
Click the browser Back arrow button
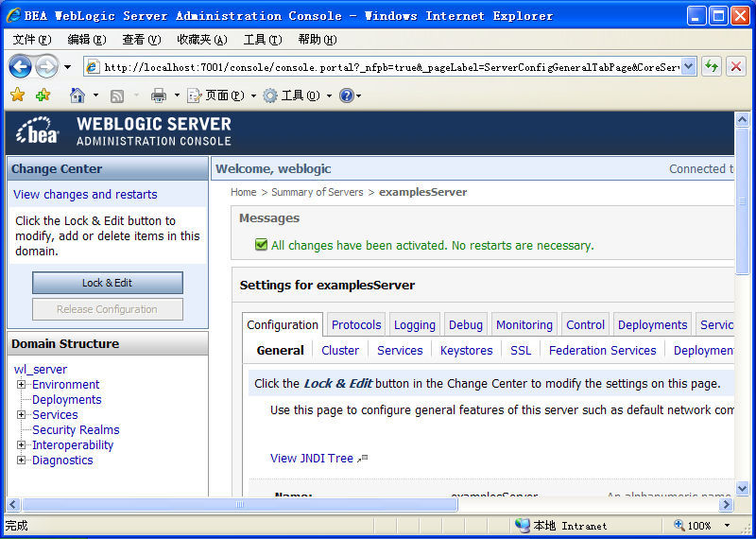coord(20,66)
